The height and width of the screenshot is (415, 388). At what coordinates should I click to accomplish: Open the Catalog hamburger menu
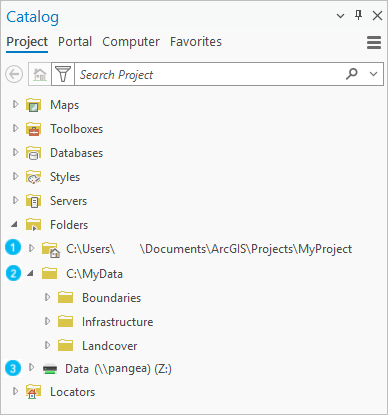374,43
